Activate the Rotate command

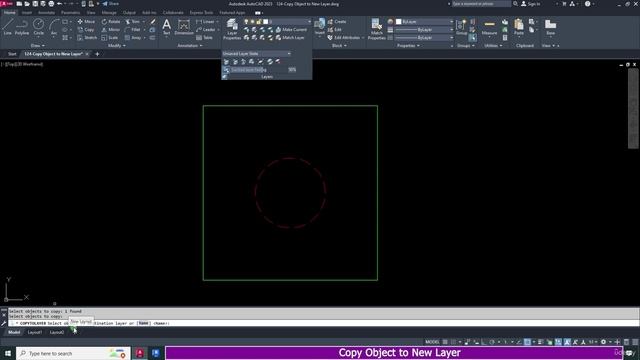(111, 22)
